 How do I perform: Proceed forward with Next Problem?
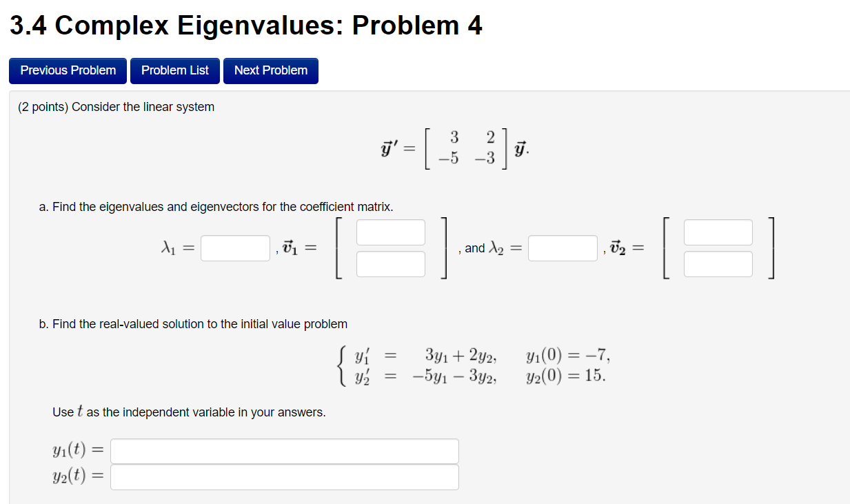point(270,70)
